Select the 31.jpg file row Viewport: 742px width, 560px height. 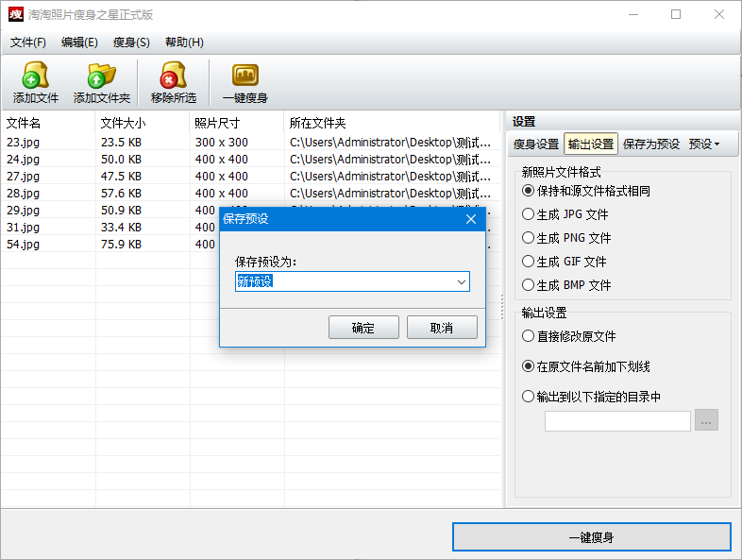point(110,228)
